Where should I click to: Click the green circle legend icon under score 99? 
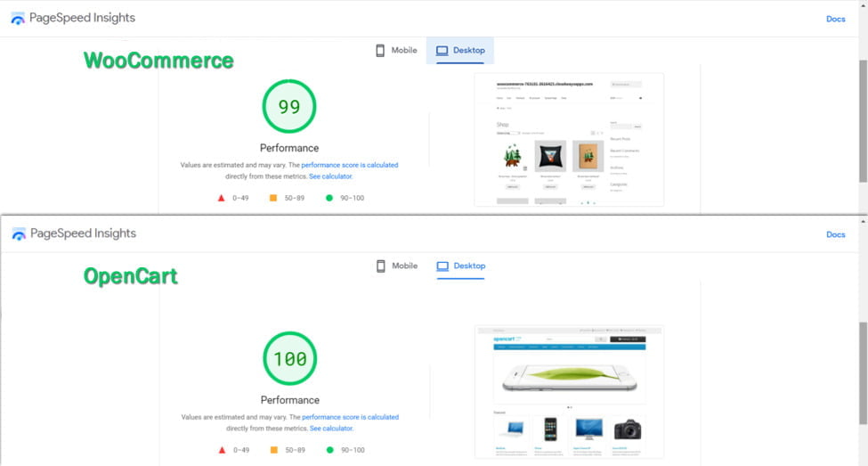(x=329, y=198)
